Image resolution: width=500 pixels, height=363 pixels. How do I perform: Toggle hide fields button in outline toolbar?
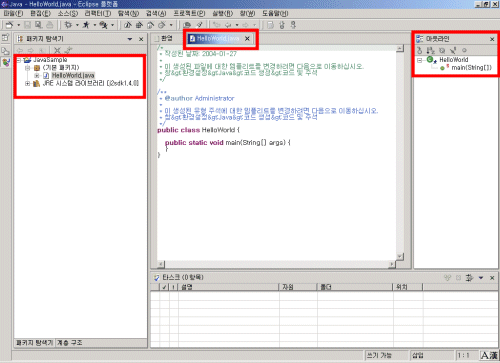442,50
